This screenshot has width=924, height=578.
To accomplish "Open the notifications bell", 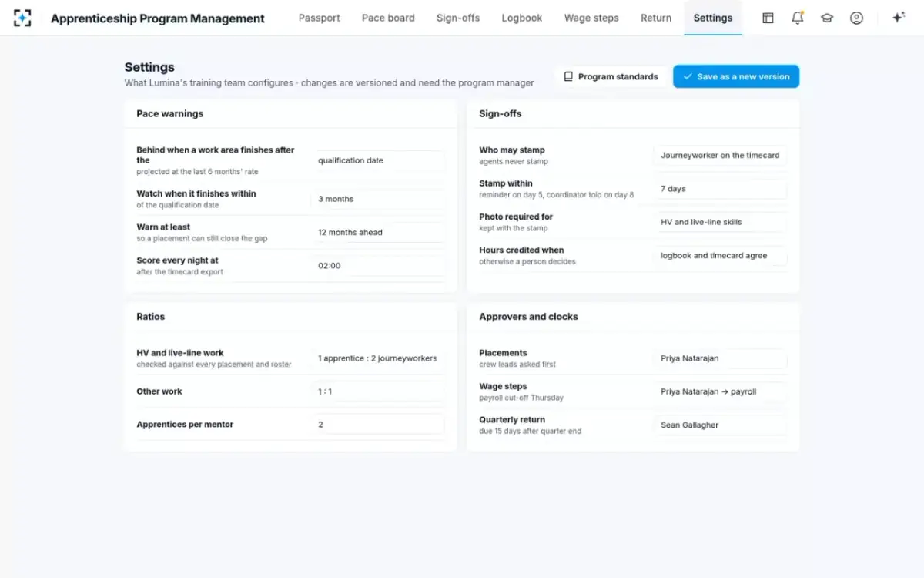I will point(798,18).
